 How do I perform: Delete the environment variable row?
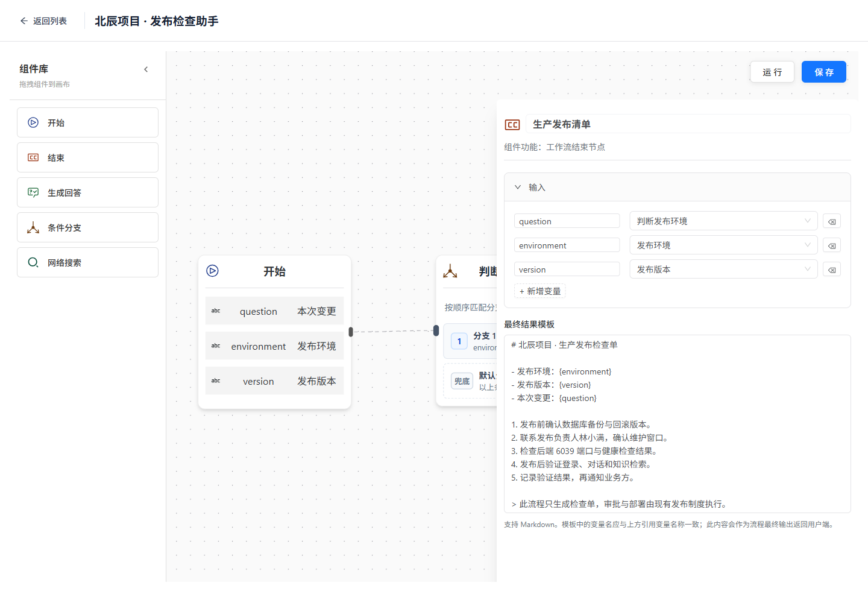point(832,245)
